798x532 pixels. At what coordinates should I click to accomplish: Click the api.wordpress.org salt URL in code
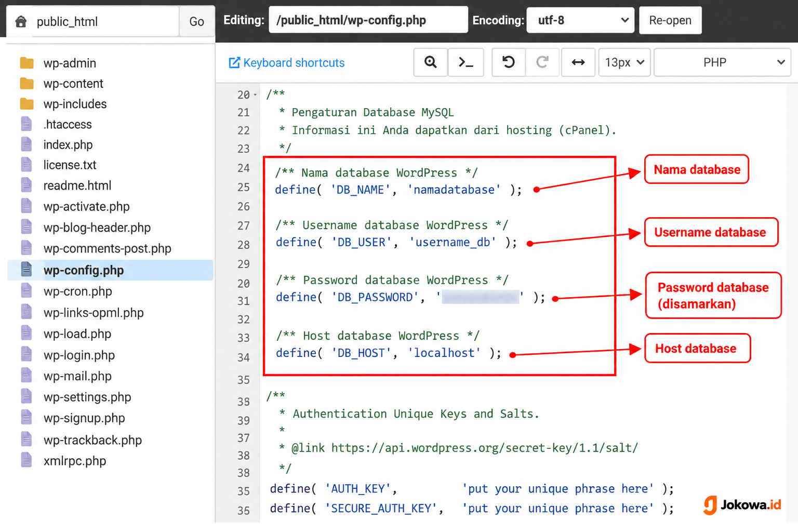(x=484, y=448)
